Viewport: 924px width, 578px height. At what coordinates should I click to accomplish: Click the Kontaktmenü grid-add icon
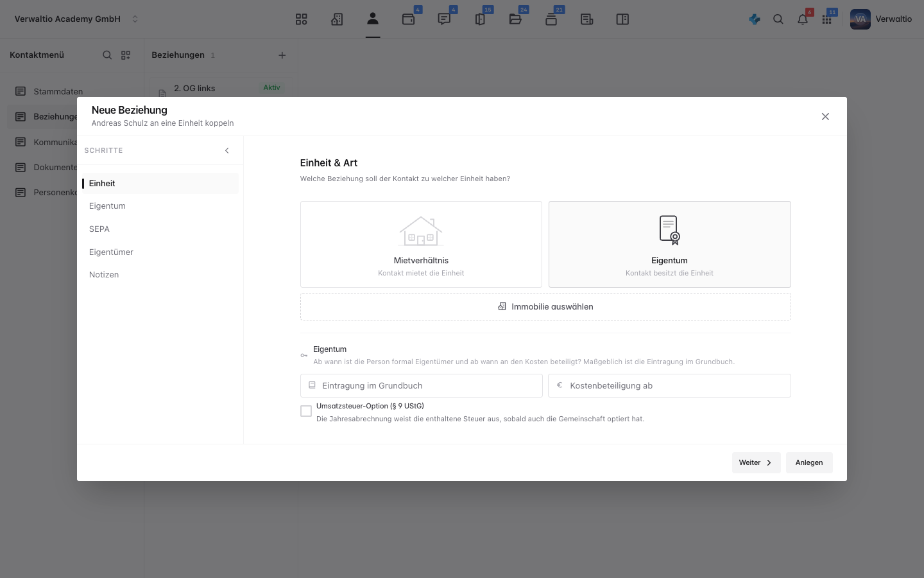(126, 55)
